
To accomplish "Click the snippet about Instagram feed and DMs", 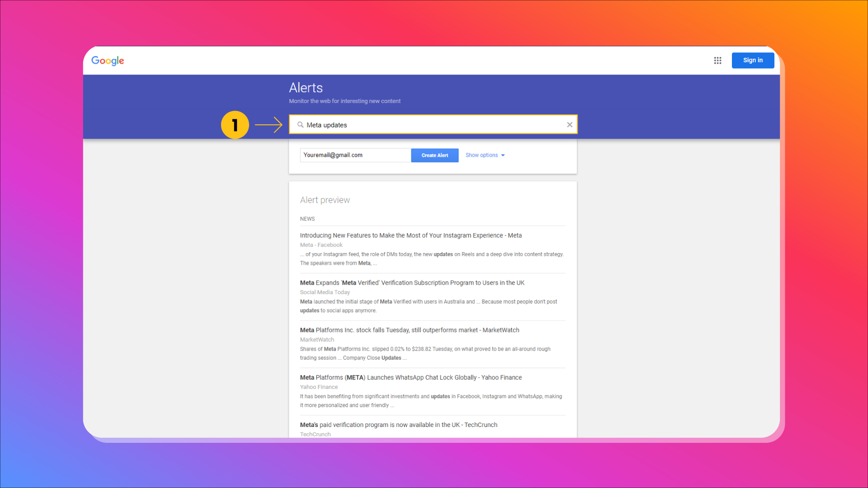I will [x=432, y=259].
